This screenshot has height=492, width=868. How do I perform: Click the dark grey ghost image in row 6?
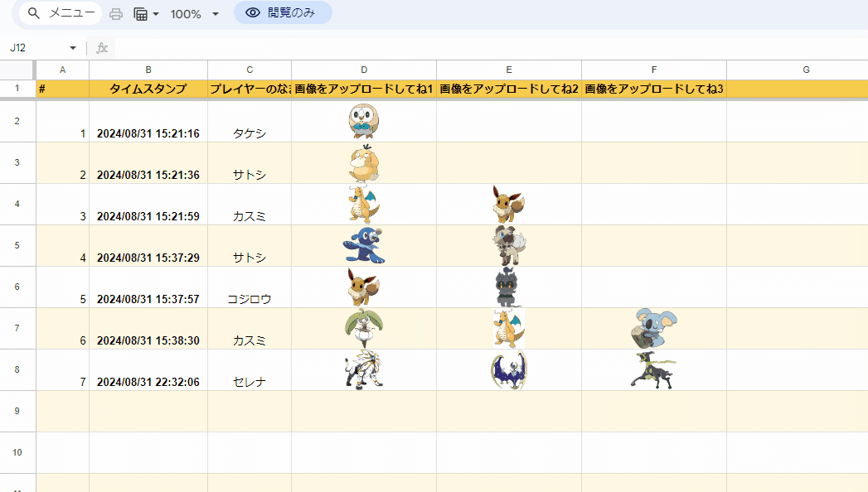pos(508,287)
